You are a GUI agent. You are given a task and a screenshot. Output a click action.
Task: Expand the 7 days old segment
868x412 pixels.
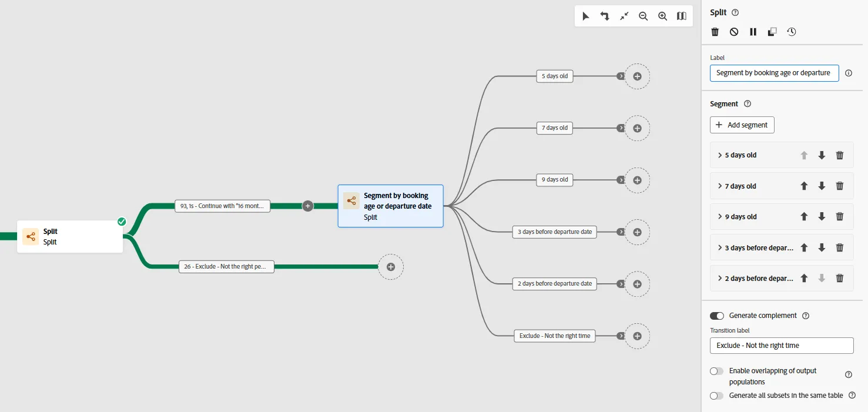720,186
